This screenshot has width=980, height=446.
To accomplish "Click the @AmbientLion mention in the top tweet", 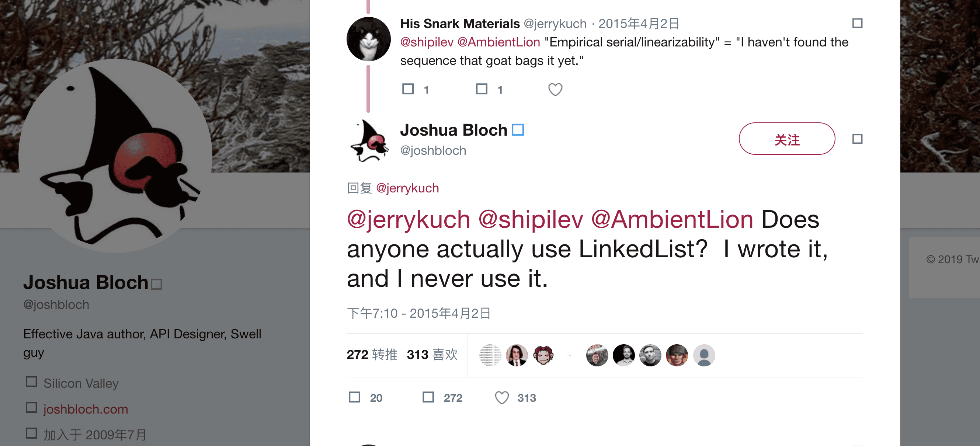I will 498,42.
